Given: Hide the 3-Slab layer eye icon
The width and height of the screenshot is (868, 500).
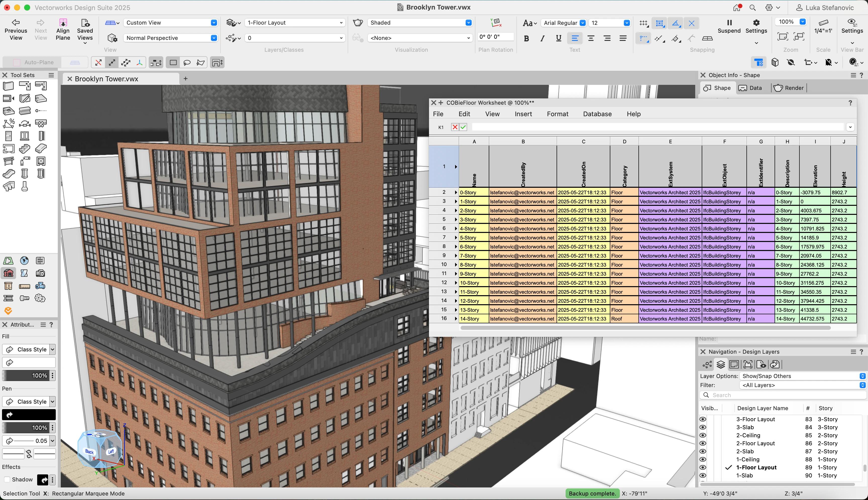Looking at the screenshot, I should (703, 427).
